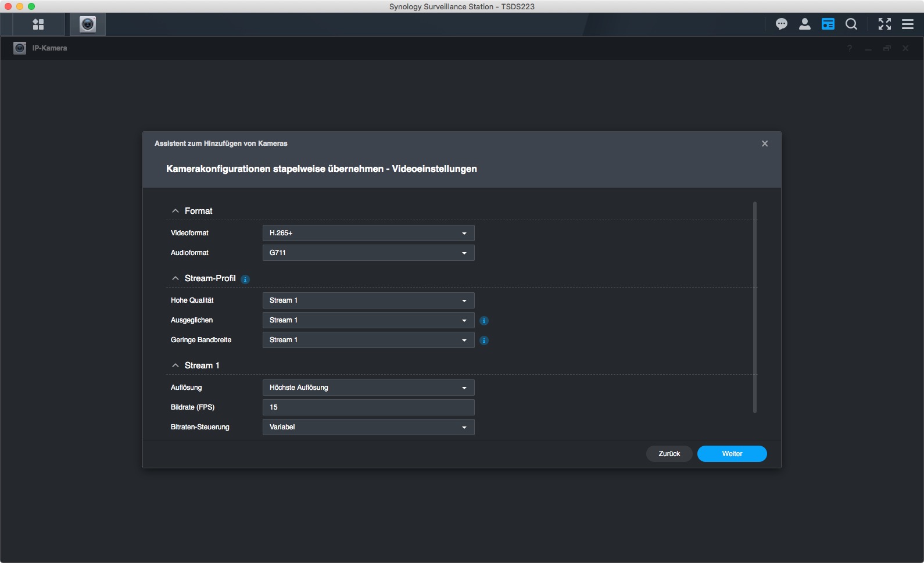
Task: Click the Weiter button
Action: click(732, 454)
